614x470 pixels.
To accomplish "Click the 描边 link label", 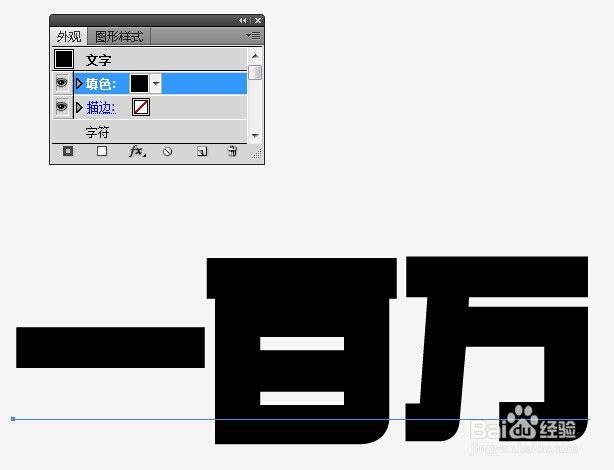I will pyautogui.click(x=101, y=107).
